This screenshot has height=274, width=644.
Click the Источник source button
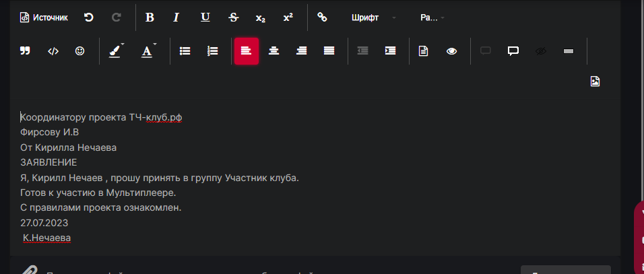click(44, 18)
